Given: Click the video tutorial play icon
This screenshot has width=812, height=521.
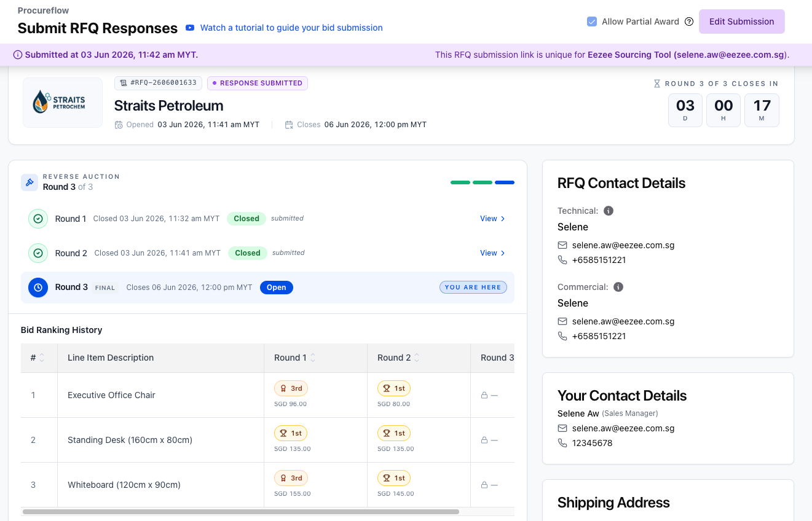Looking at the screenshot, I should (x=191, y=28).
